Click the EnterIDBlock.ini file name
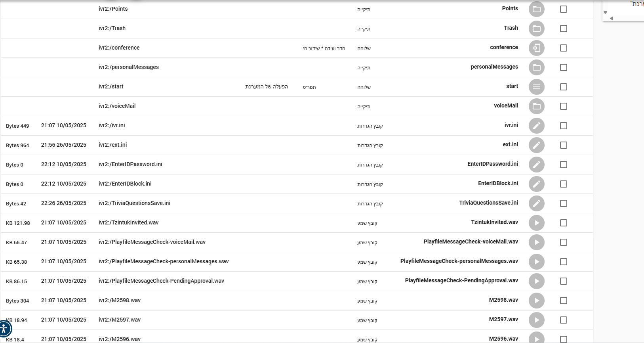The width and height of the screenshot is (644, 343). [x=498, y=183]
